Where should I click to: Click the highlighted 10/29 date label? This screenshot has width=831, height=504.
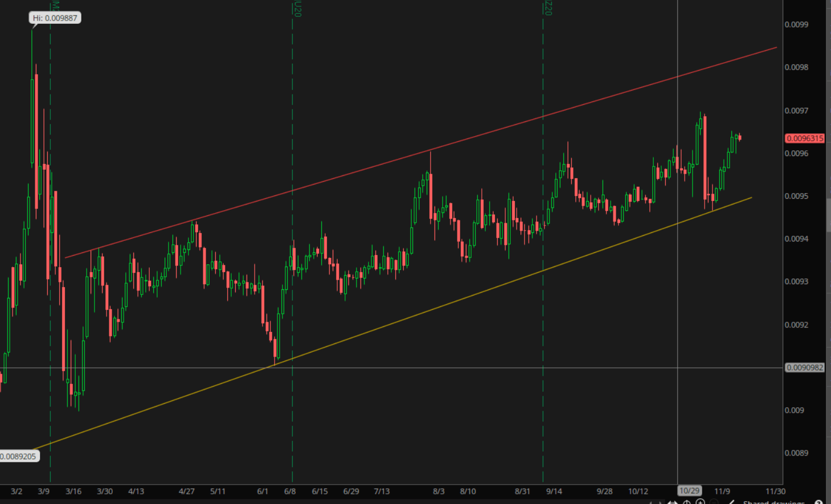coord(689,491)
